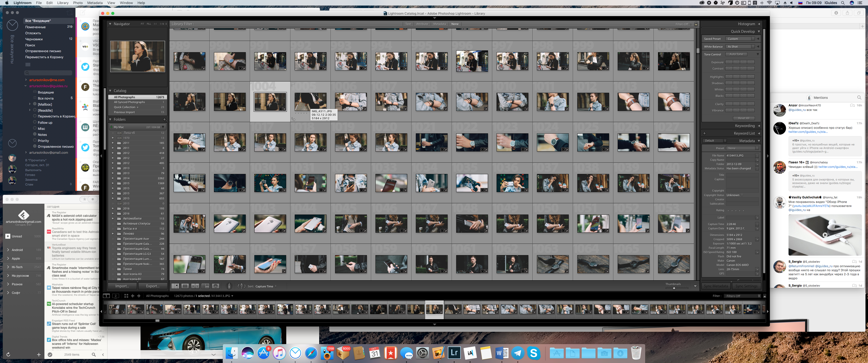Screen dimensions: 868x363
Task: Adjust the Thumbnails size slider
Action: (674, 288)
